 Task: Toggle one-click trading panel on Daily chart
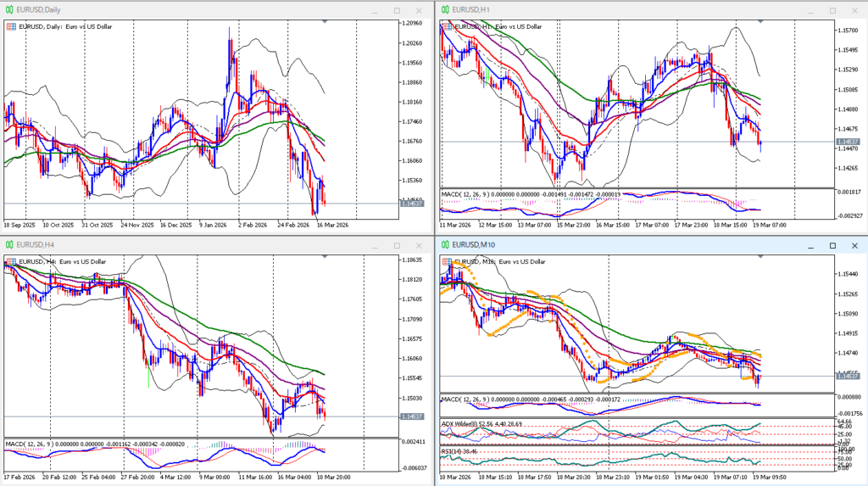10,26
